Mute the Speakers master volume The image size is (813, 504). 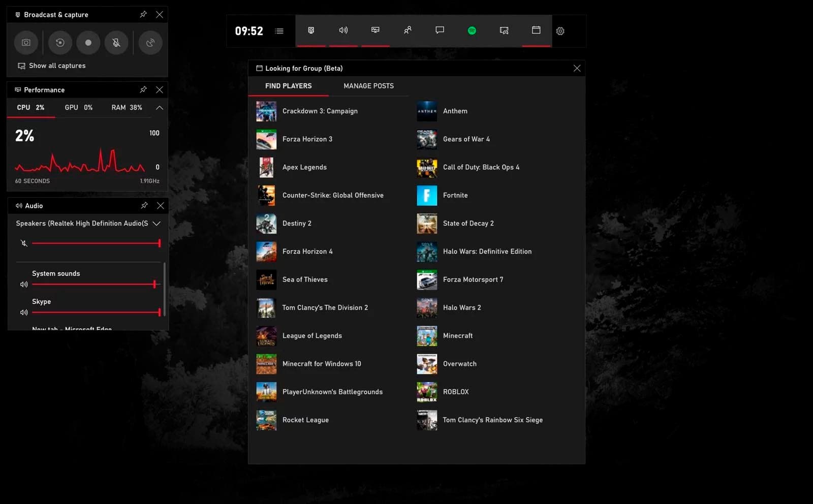23,243
